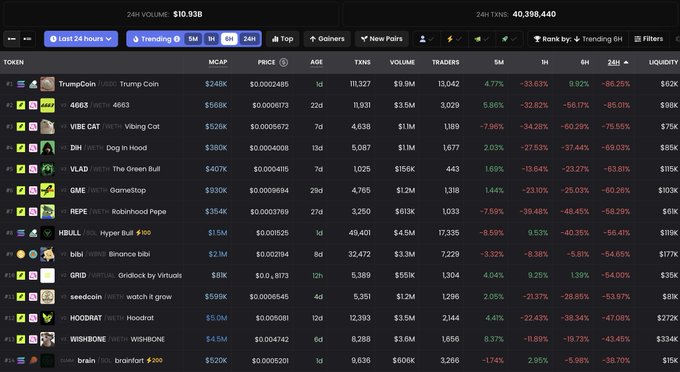Open the Filters button
The height and width of the screenshot is (372, 680).
pyautogui.click(x=649, y=39)
